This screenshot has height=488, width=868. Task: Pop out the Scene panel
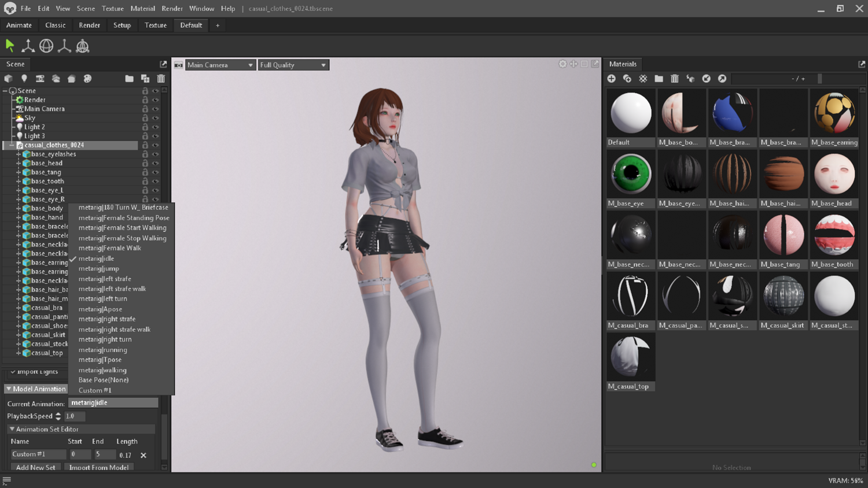(163, 64)
